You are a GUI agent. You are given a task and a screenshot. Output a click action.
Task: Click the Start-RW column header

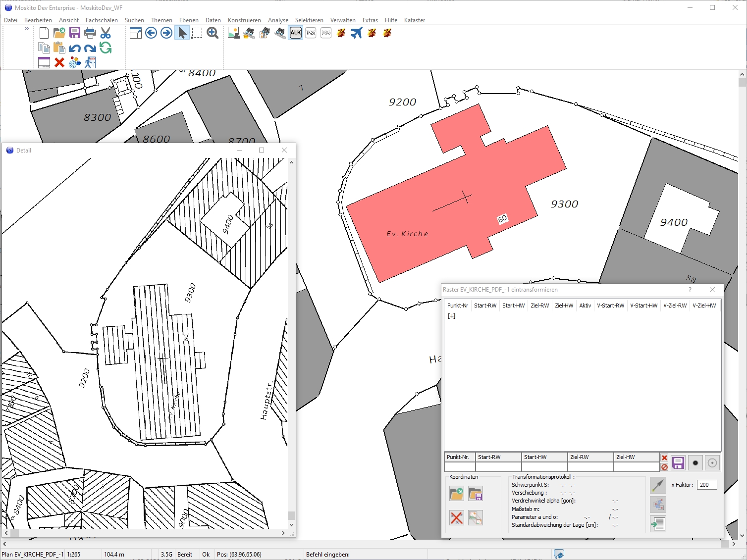[485, 305]
